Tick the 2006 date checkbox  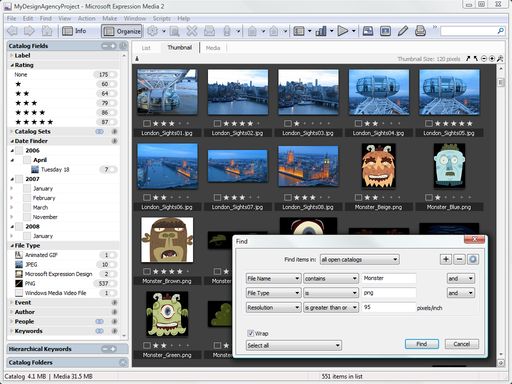(x=19, y=151)
